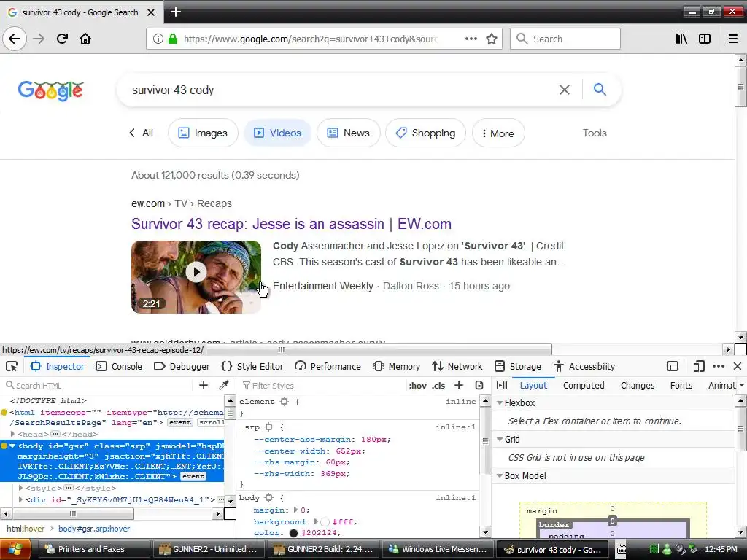Viewport: 747px width, 560px height.
Task: Filter Google results by Shopping
Action: click(x=425, y=133)
